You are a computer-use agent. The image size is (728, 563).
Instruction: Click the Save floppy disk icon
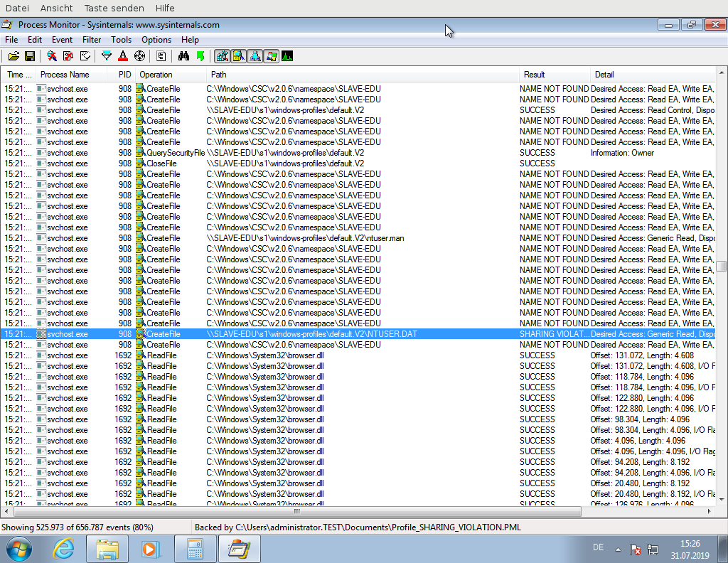(x=30, y=55)
